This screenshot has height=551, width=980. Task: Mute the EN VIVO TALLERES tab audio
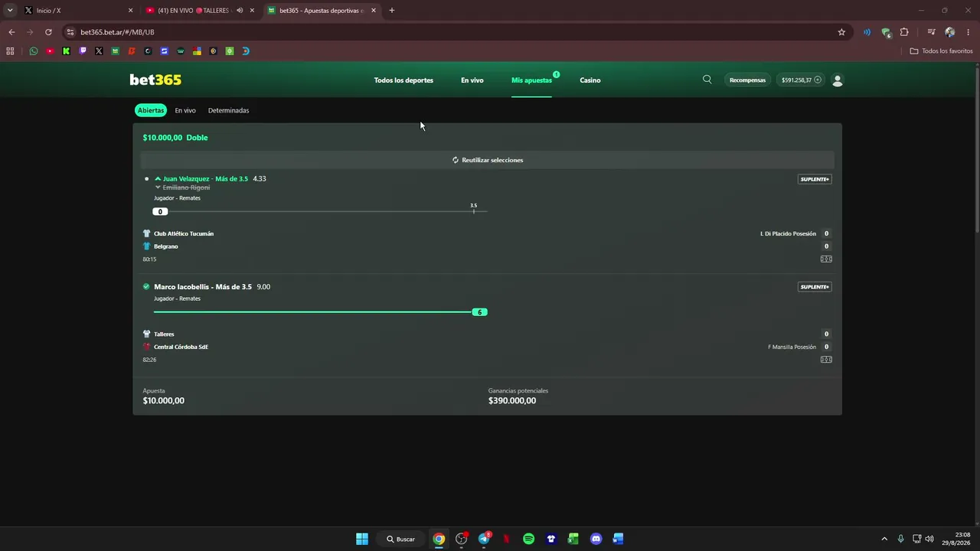pos(240,11)
